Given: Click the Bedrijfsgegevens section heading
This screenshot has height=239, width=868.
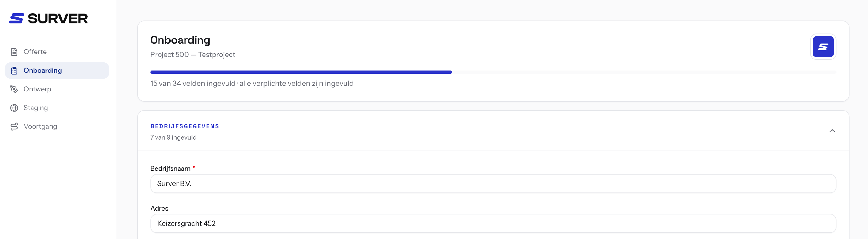Looking at the screenshot, I should click(185, 126).
